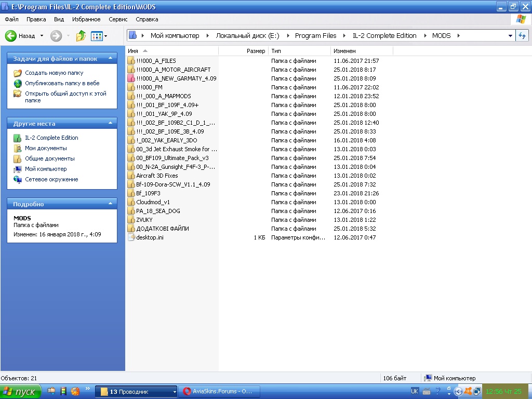Click the address bar refresh/go icon
The image size is (532, 399).
(522, 36)
